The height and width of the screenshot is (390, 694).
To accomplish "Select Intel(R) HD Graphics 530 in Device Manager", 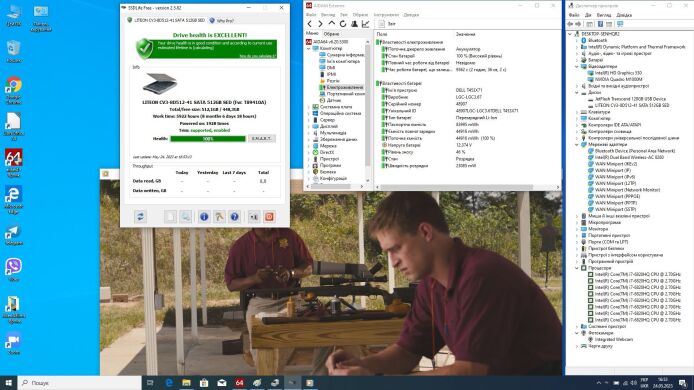I will click(618, 73).
